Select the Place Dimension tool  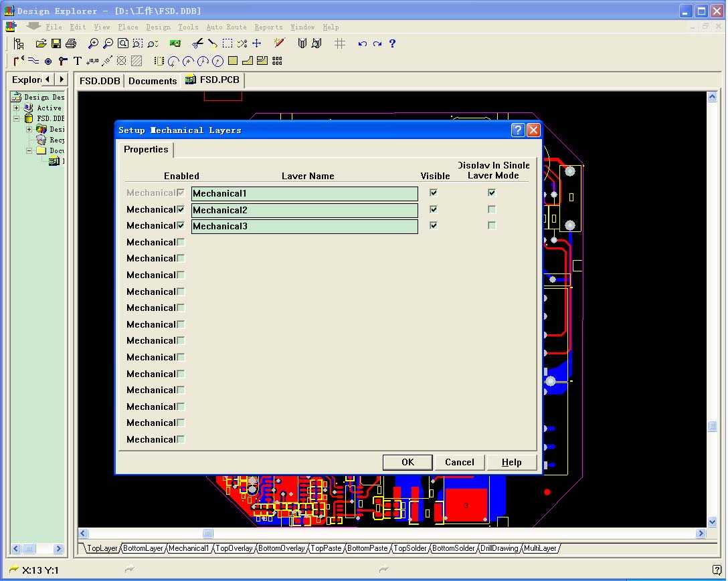107,61
